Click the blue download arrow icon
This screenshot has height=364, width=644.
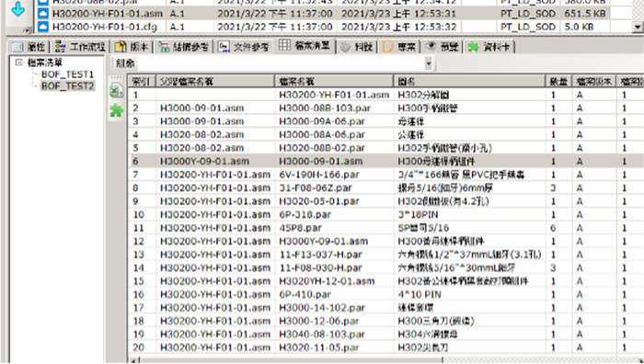(x=17, y=9)
